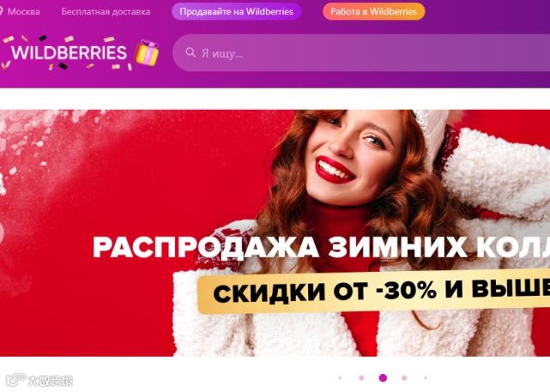Focus the Я ищу search field
This screenshot has width=550, height=392.
(361, 53)
